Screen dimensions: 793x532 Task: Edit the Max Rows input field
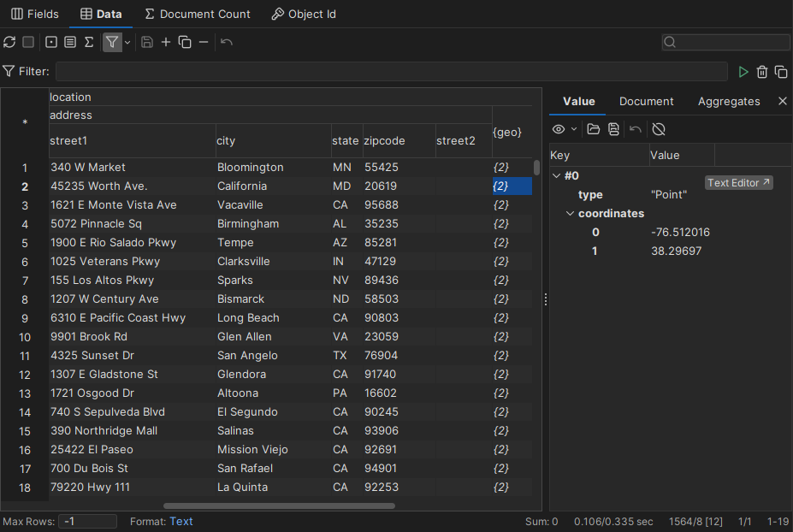(x=87, y=520)
